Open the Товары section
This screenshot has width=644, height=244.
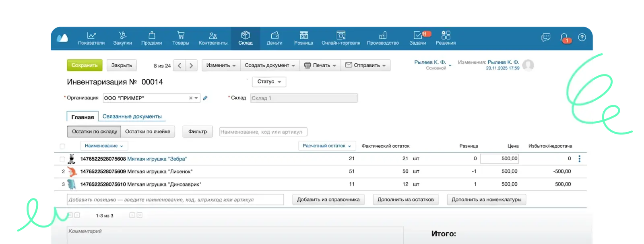[181, 38]
